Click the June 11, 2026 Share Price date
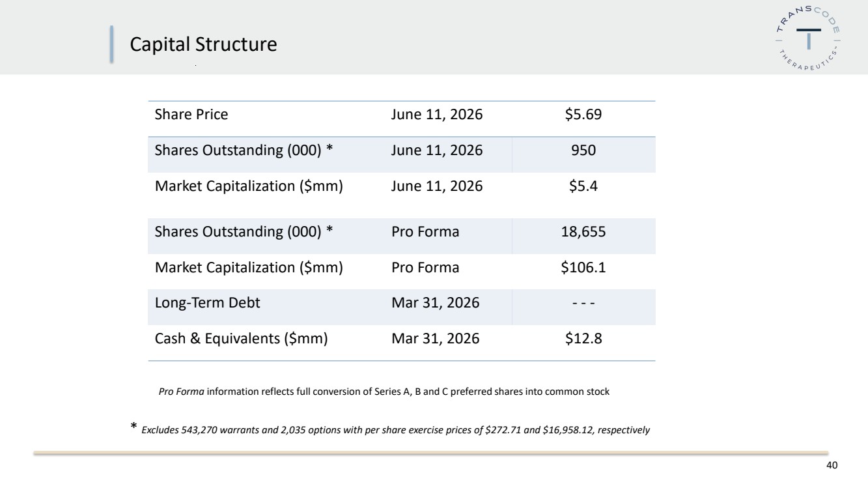Screen dimensions: 868x488 tap(437, 115)
